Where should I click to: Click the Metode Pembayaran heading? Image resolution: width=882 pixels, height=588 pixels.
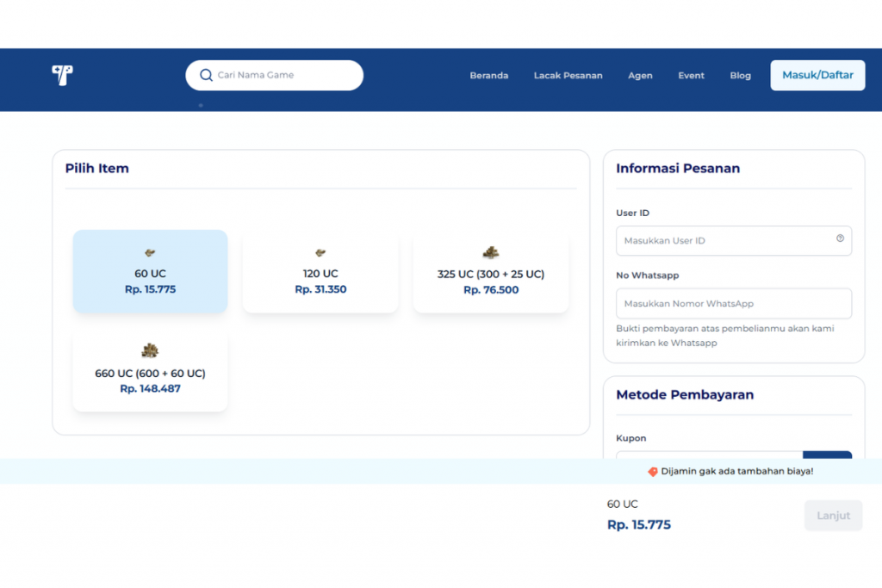point(685,394)
